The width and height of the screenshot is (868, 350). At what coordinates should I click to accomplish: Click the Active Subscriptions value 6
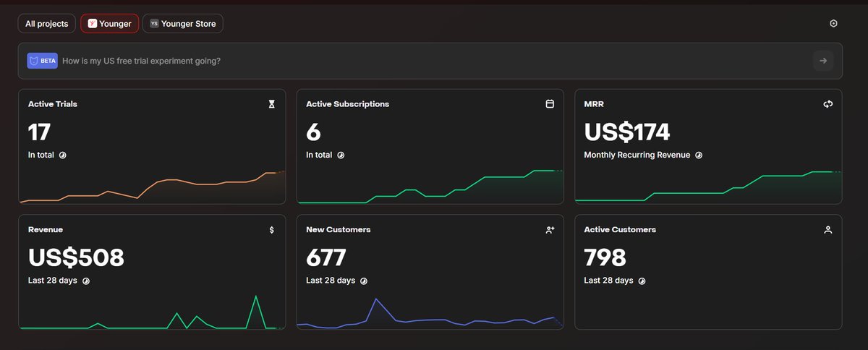click(x=313, y=132)
